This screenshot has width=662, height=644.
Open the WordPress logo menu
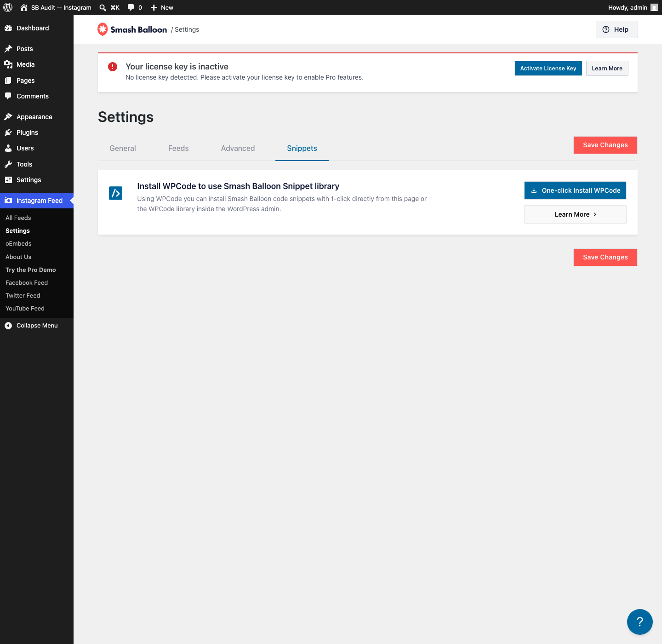click(x=8, y=7)
